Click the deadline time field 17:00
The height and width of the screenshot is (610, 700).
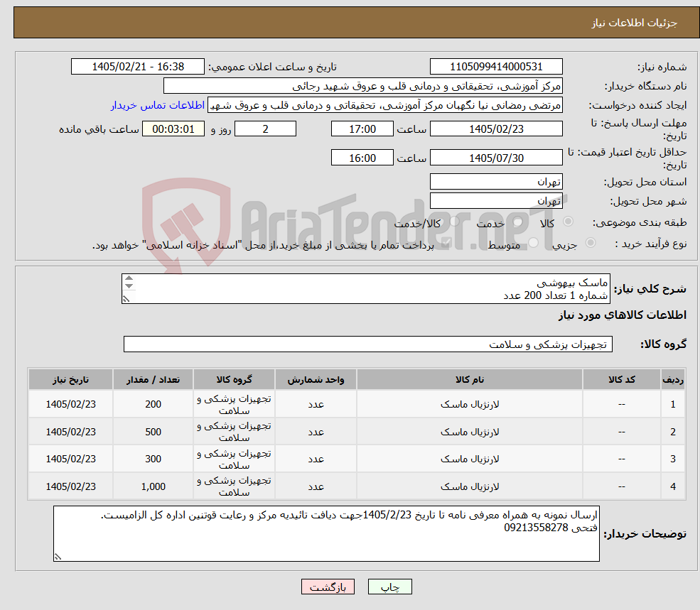coord(362,129)
